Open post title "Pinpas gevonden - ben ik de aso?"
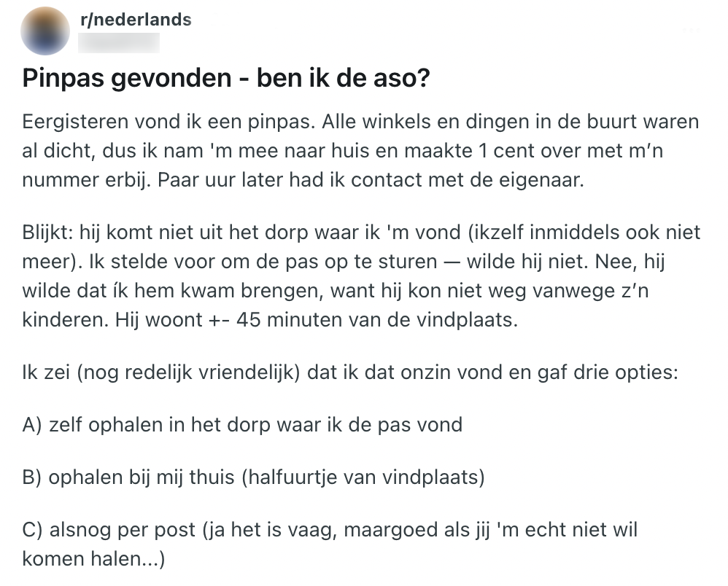728x586 pixels. pos(225,79)
